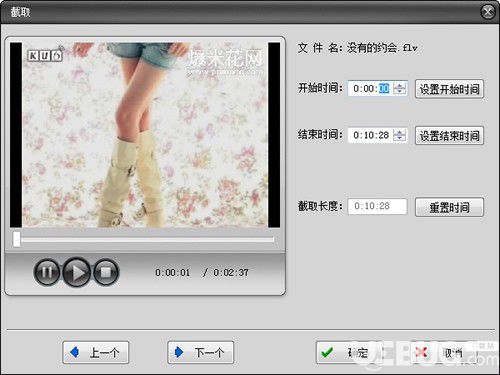Screen dimensions: 500x375
Task: Cancel with the 取消 button
Action: (444, 352)
